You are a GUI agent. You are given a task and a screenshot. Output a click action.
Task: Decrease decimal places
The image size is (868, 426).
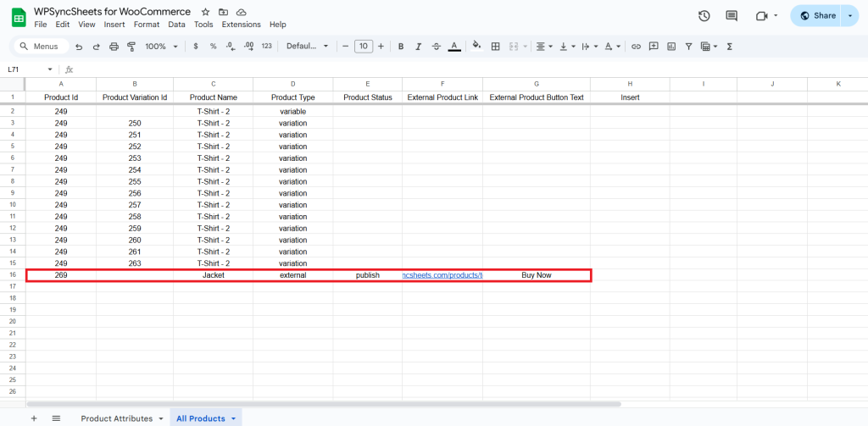pos(231,47)
